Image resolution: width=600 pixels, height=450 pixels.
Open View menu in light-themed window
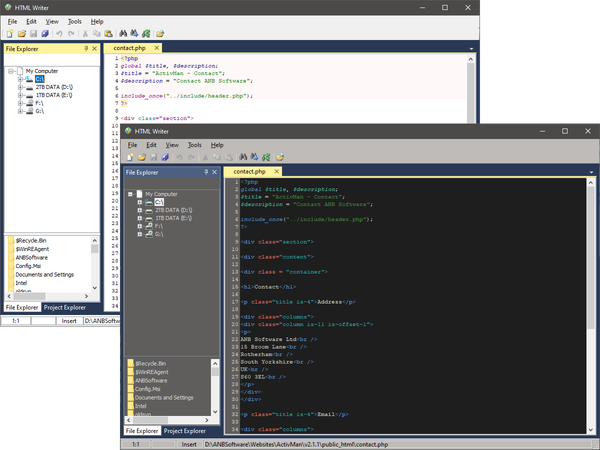[53, 21]
